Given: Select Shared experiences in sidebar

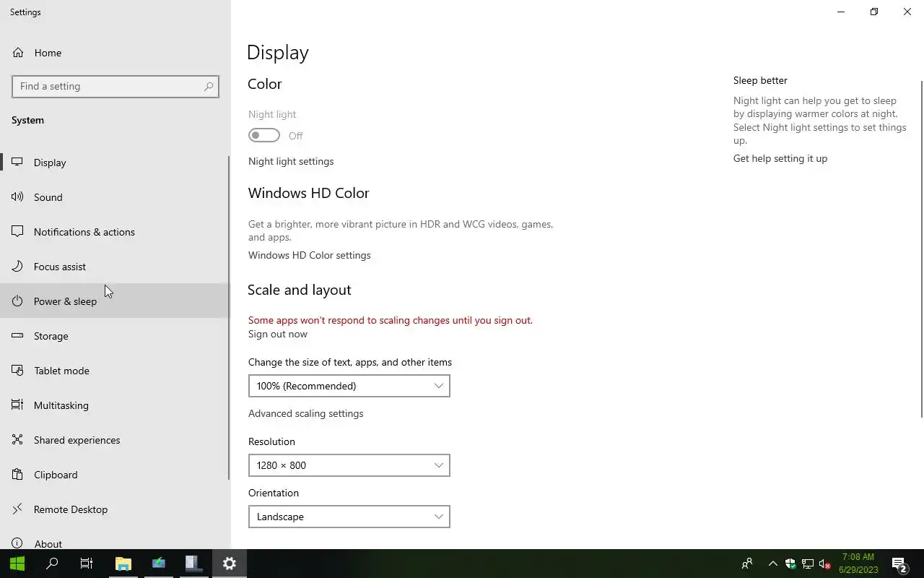Looking at the screenshot, I should tap(115, 440).
